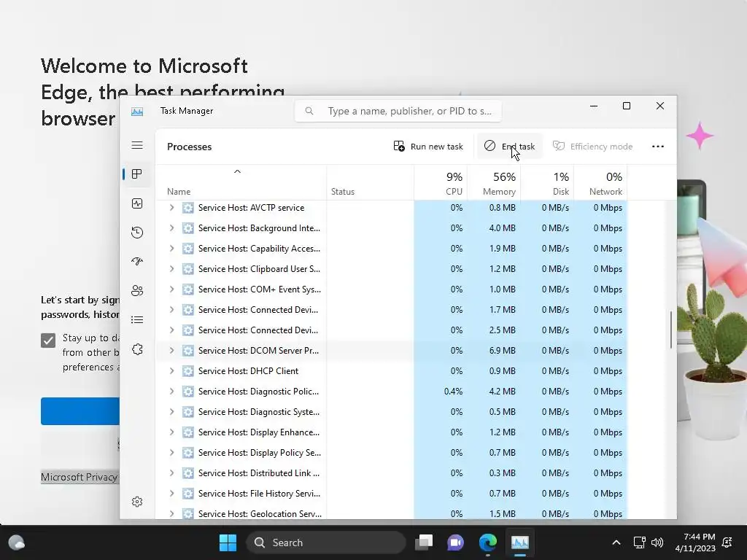The height and width of the screenshot is (560, 747).
Task: Open Task Manager settings gear
Action: tap(137, 502)
